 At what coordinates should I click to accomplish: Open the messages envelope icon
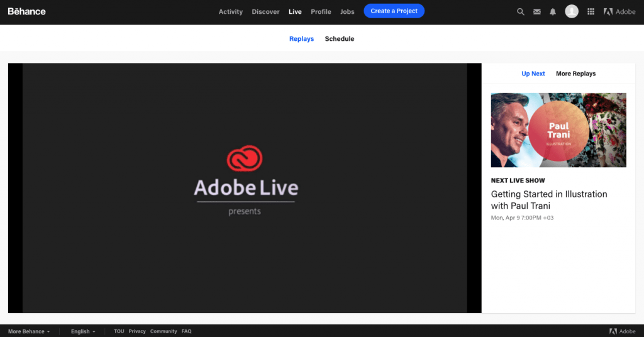coord(537,12)
